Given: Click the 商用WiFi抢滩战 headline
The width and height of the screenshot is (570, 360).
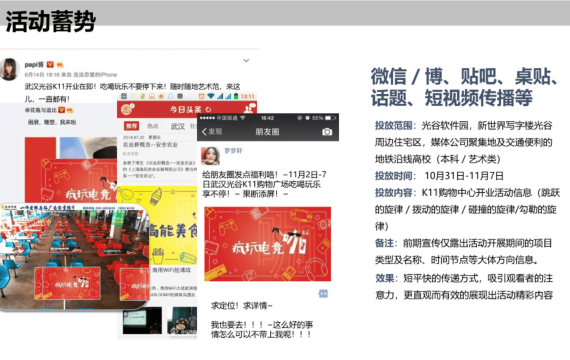Looking at the screenshot, I should tap(171, 270).
